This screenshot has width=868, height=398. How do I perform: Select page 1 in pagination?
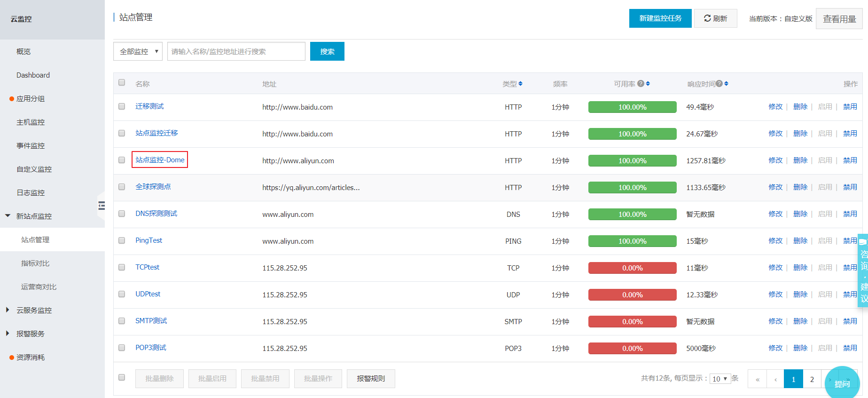coord(793,379)
